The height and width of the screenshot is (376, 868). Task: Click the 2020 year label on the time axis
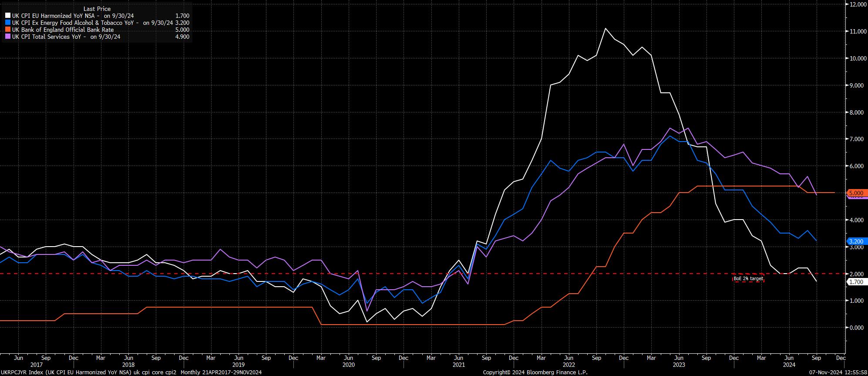pos(348,365)
